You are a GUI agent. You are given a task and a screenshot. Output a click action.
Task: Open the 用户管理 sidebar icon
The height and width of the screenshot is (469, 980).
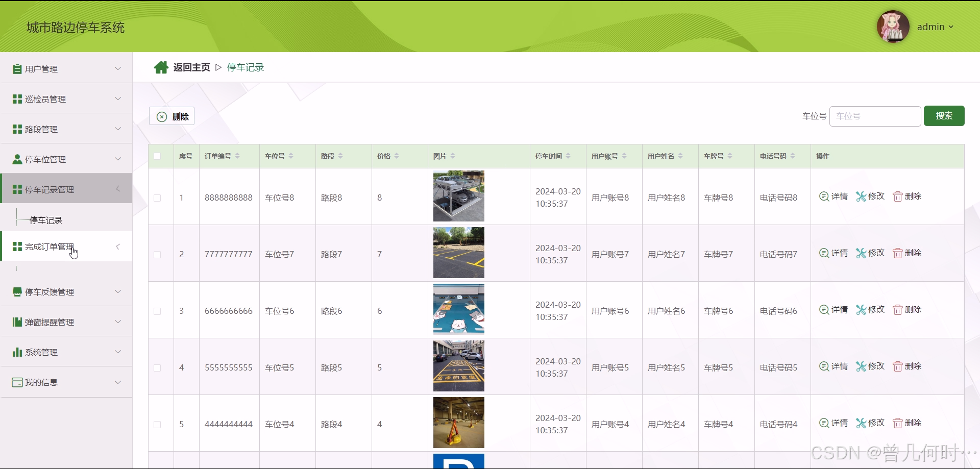point(16,68)
